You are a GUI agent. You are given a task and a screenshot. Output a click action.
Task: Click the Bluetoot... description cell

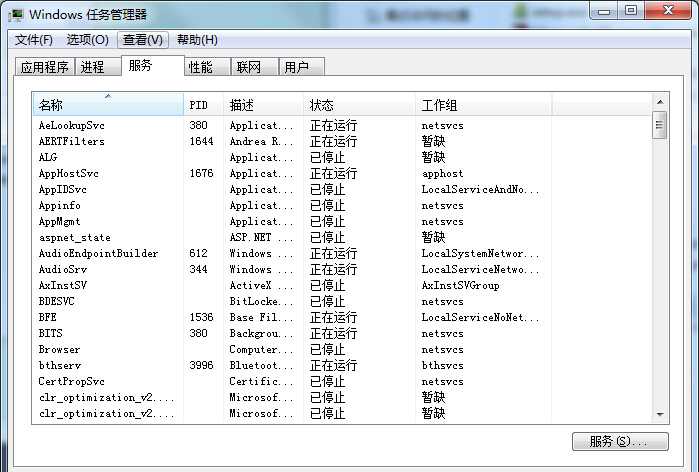(x=262, y=365)
